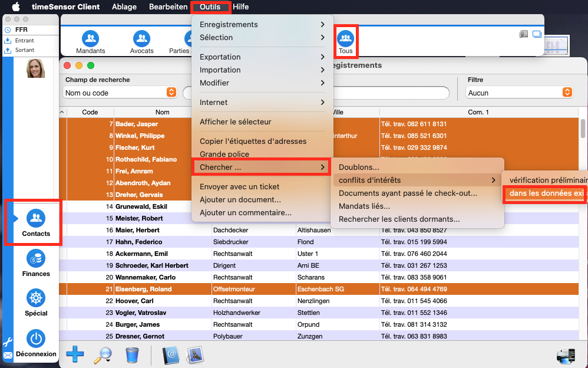Open the Finances section in the sidebar

36,263
